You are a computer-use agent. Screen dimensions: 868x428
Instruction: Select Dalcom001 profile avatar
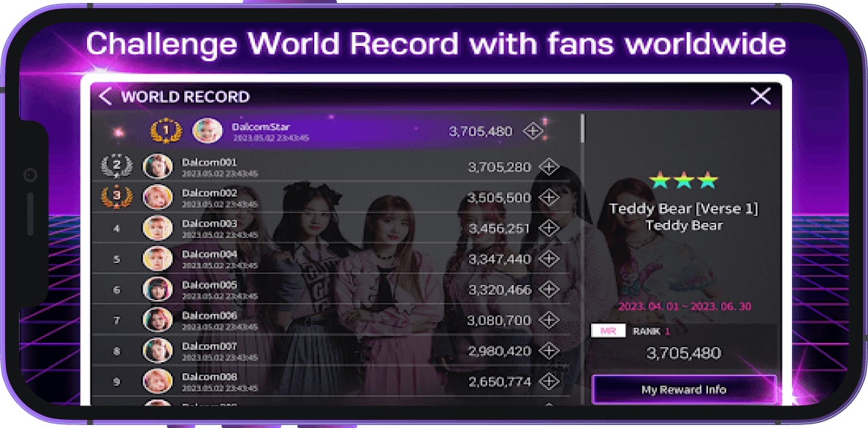coord(158,166)
